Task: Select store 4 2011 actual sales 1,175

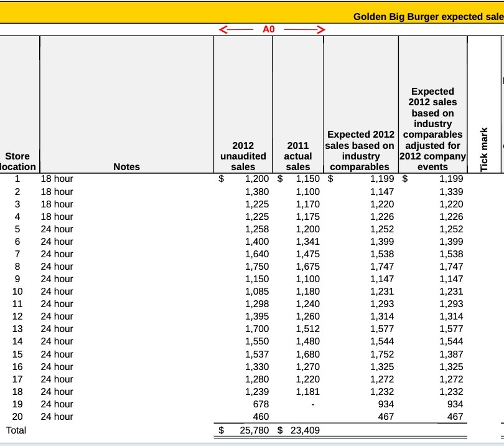Action: 307,217
